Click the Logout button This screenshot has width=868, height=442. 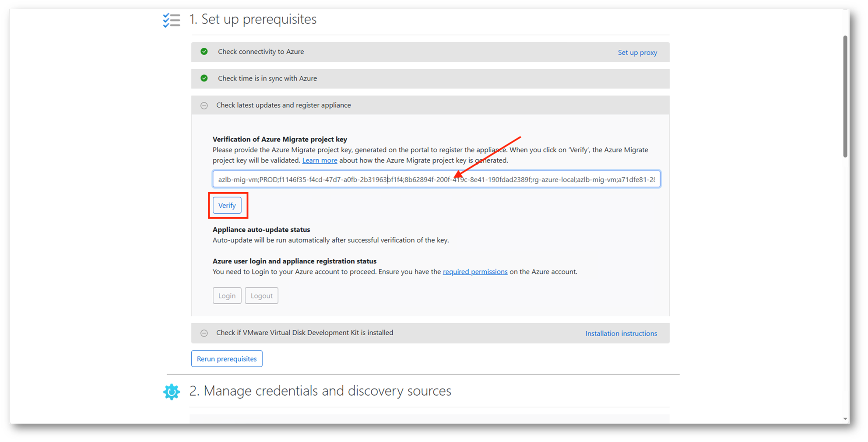pos(261,296)
